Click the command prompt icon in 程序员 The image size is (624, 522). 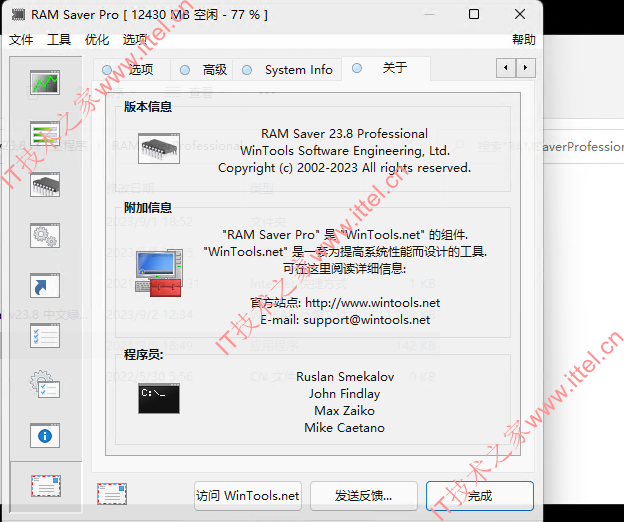click(x=159, y=399)
